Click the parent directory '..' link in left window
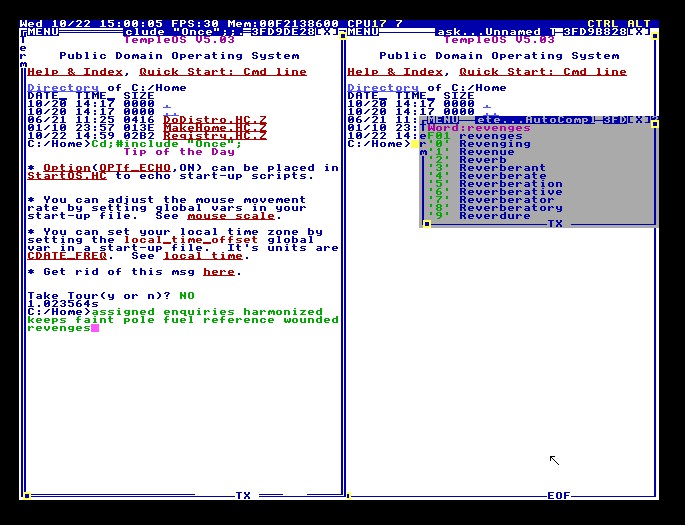Screen dimensions: 685x525 pos(171,112)
